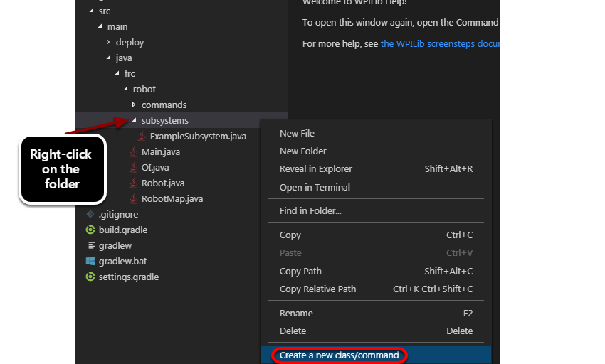Open .gitignore file name

118,215
